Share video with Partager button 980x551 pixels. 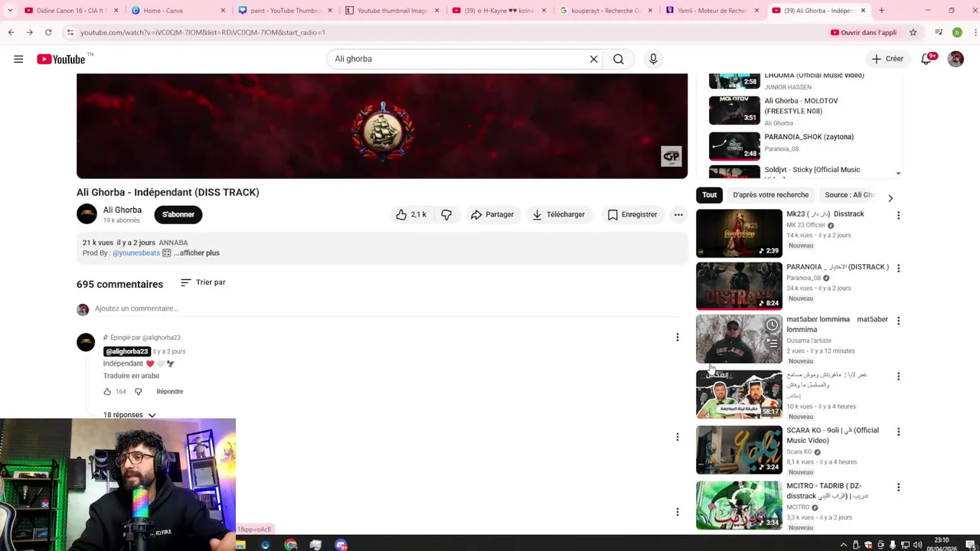(x=492, y=214)
